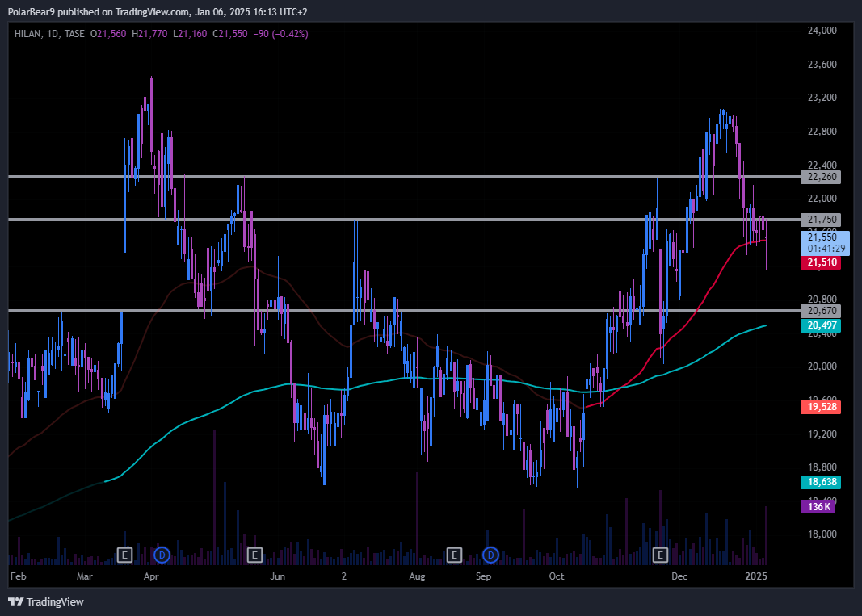Click the change value −90 (−0.42%)

[280, 34]
